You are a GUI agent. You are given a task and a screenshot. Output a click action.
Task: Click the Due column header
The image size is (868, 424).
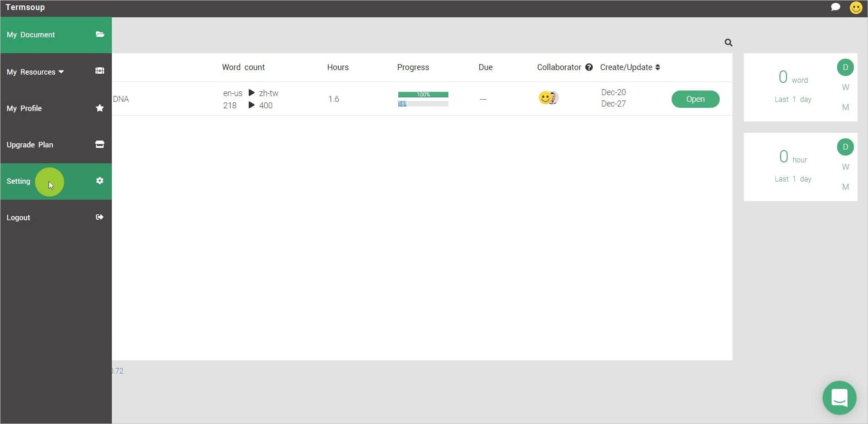tap(485, 67)
